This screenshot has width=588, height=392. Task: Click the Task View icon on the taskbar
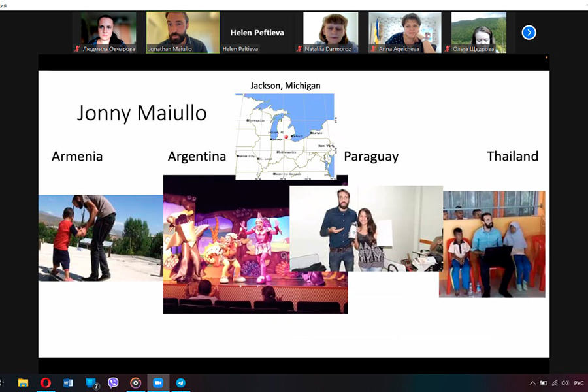(x=2, y=383)
